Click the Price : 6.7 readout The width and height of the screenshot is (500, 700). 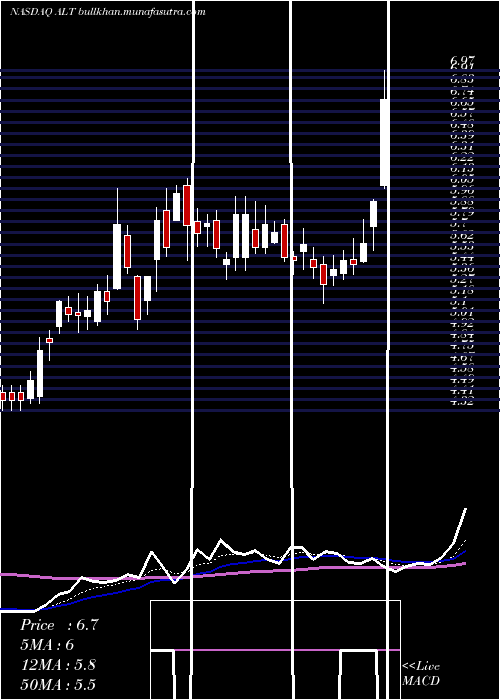[59, 625]
